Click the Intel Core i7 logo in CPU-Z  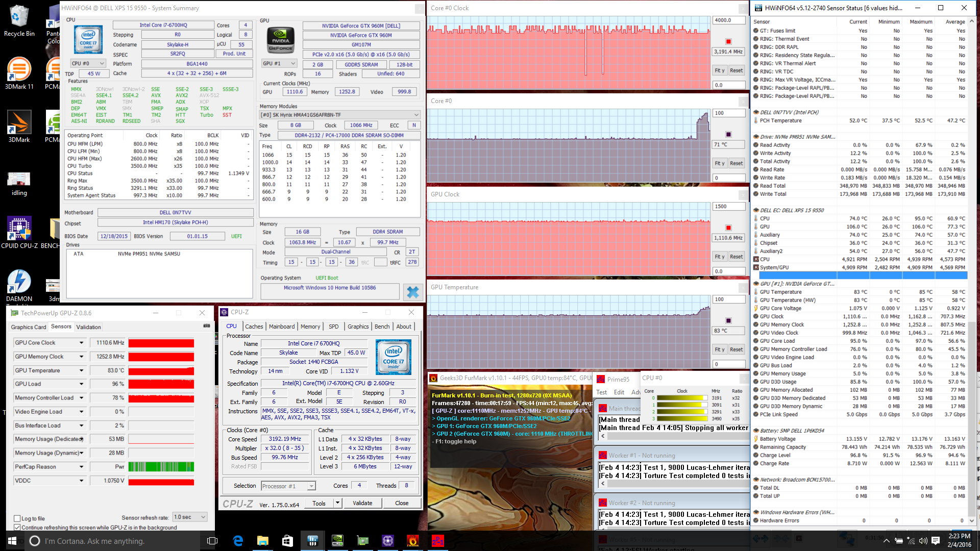(x=393, y=357)
